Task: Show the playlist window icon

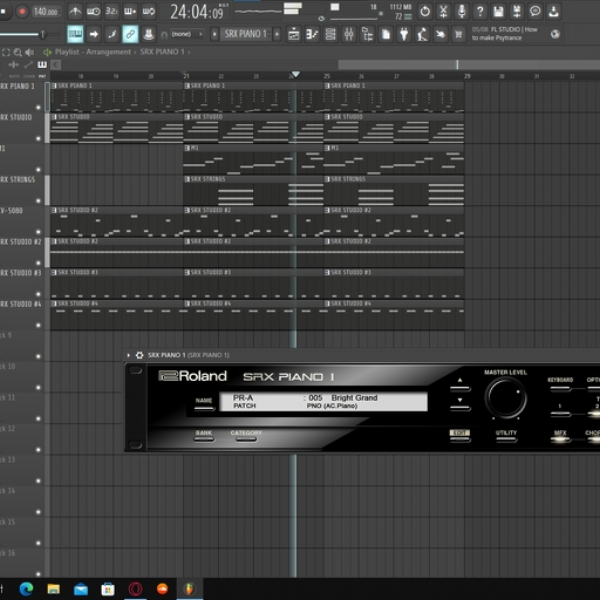Action: 293,34
